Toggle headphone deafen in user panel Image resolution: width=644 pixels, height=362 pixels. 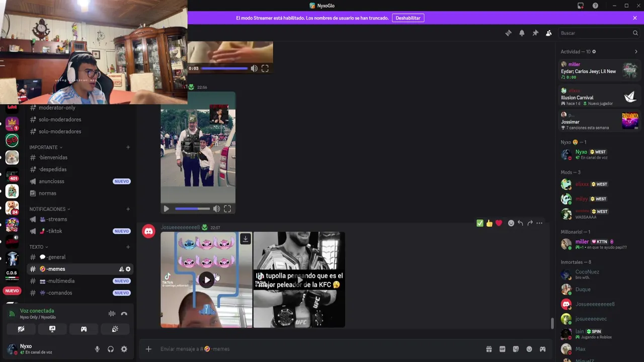pos(111,349)
